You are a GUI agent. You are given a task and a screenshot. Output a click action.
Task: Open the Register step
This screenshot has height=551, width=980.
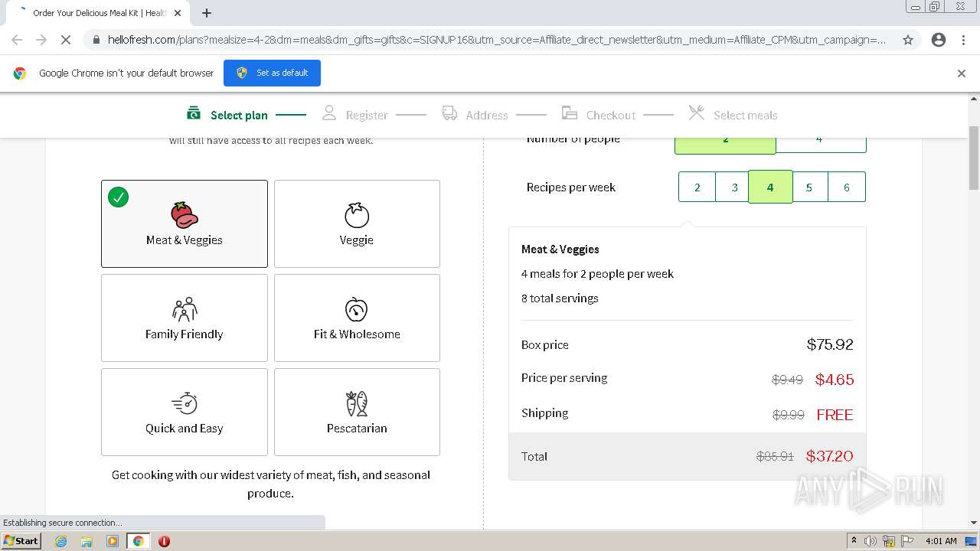(x=367, y=115)
